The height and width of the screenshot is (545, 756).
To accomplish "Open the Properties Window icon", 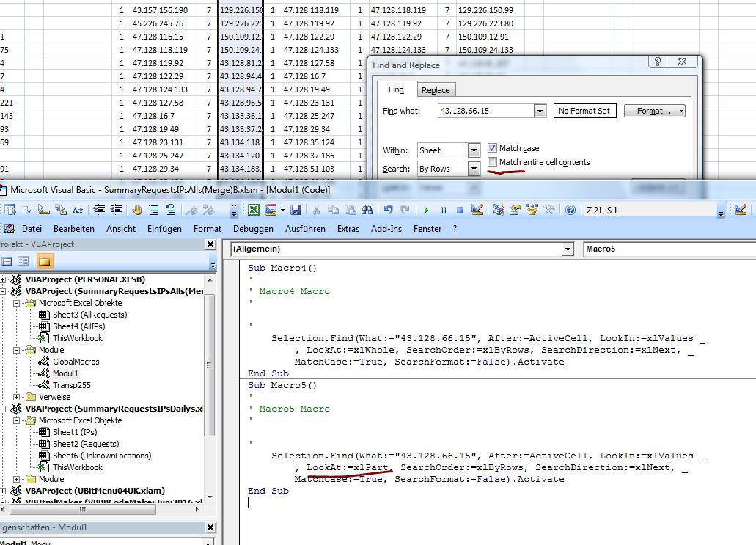I will click(515, 210).
